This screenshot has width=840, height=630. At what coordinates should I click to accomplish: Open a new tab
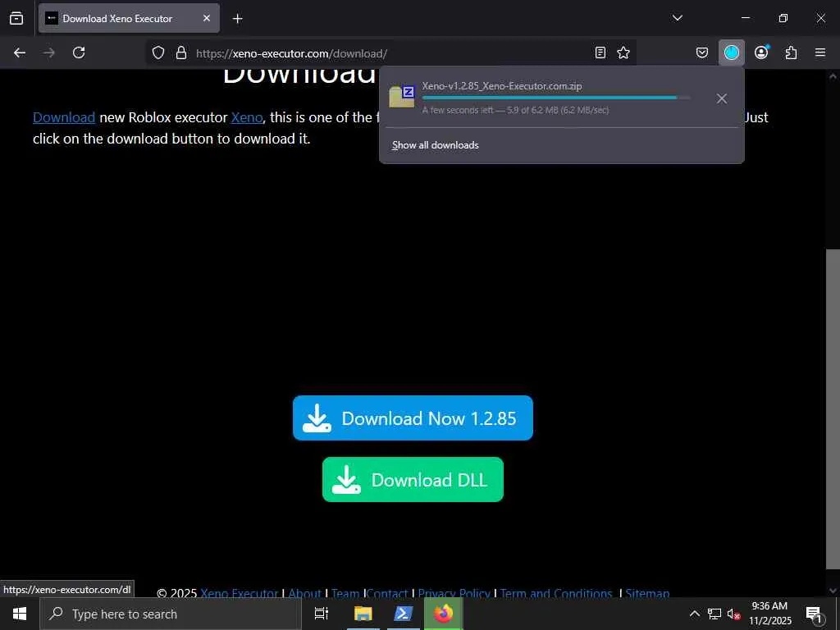pos(237,19)
